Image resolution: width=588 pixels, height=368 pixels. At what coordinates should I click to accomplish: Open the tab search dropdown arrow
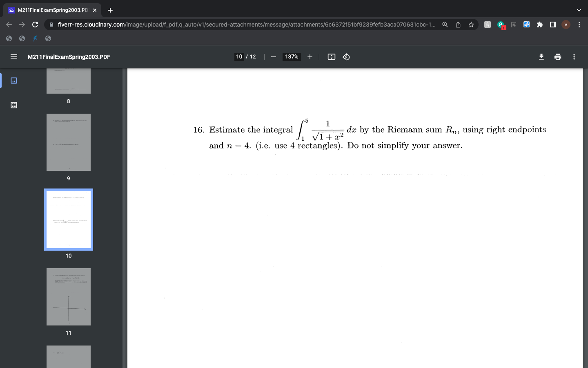[x=579, y=10]
